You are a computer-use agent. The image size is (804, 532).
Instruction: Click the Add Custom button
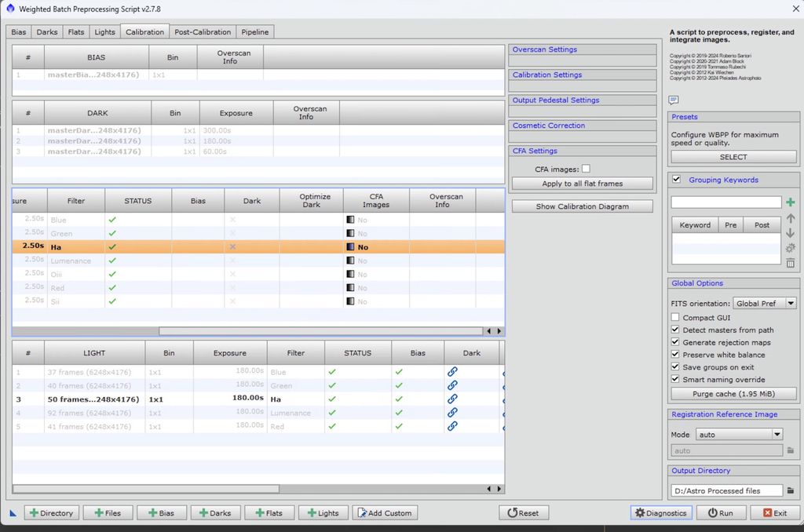coord(385,513)
